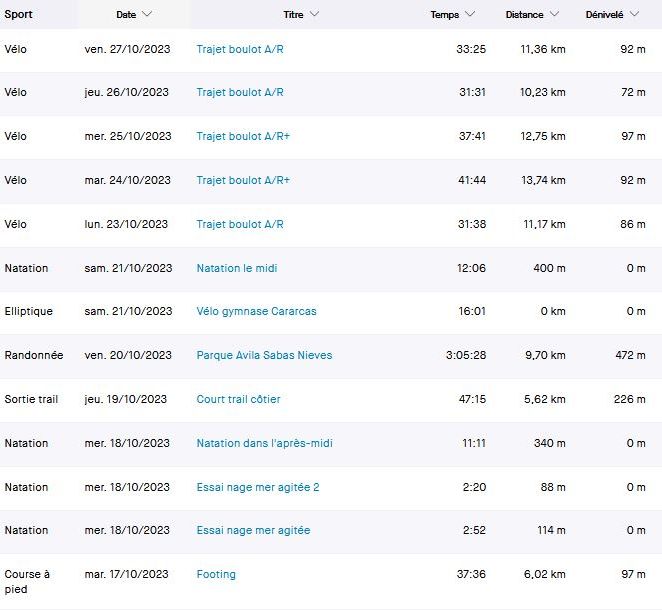Sort activities by the Date column chevron
Image resolution: width=662 pixels, height=610 pixels.
coord(148,15)
